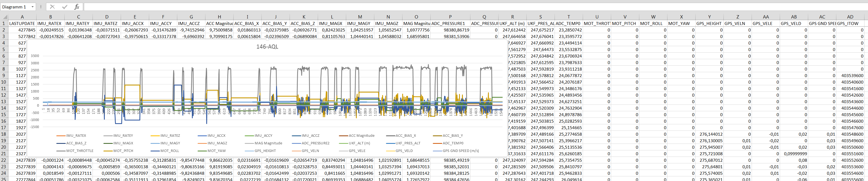Open Insert Function fx dialog
868x181 pixels.
[x=77, y=7]
